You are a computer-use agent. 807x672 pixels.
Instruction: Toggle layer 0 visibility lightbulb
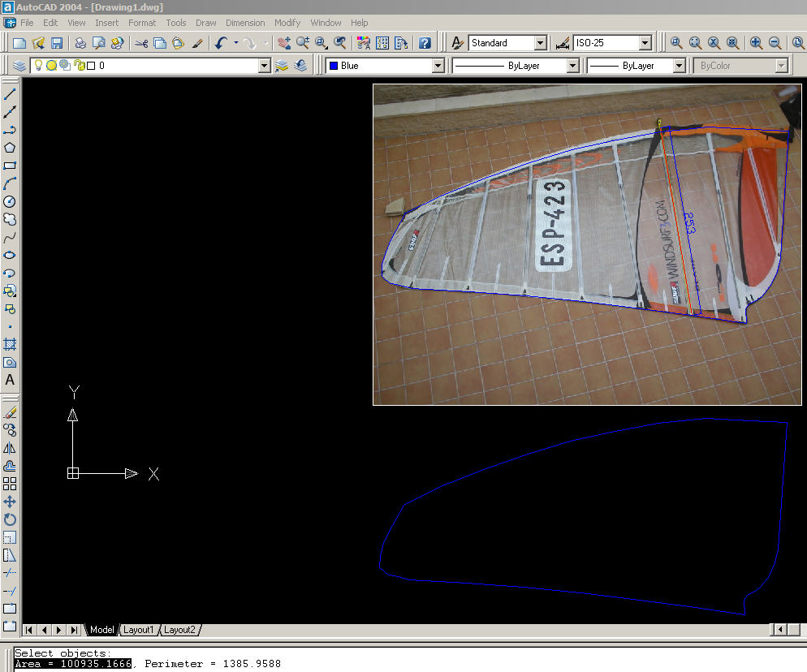point(37,65)
